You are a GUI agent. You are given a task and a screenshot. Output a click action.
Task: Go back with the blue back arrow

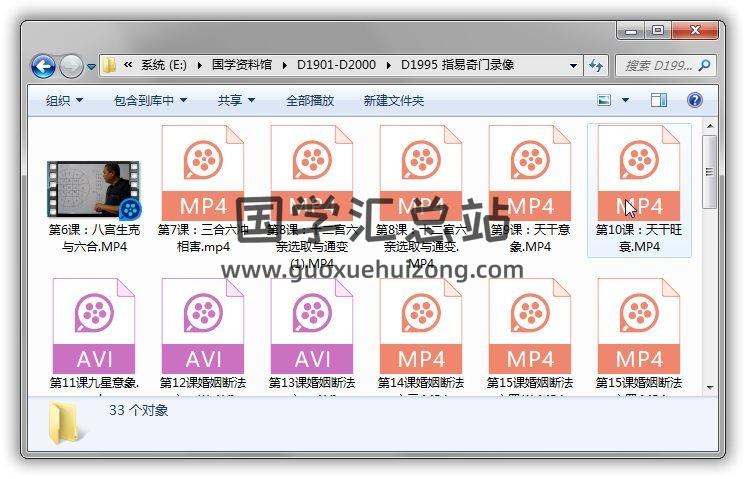(x=43, y=66)
